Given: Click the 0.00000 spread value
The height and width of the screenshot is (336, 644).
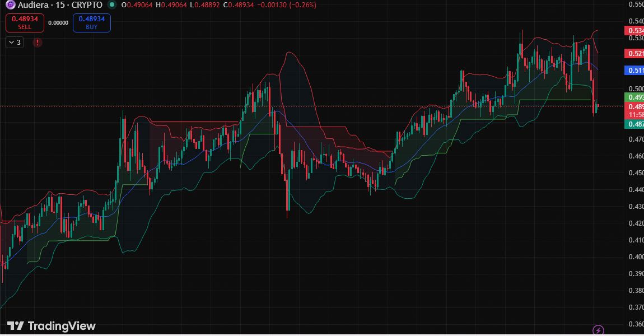Looking at the screenshot, I should (58, 23).
